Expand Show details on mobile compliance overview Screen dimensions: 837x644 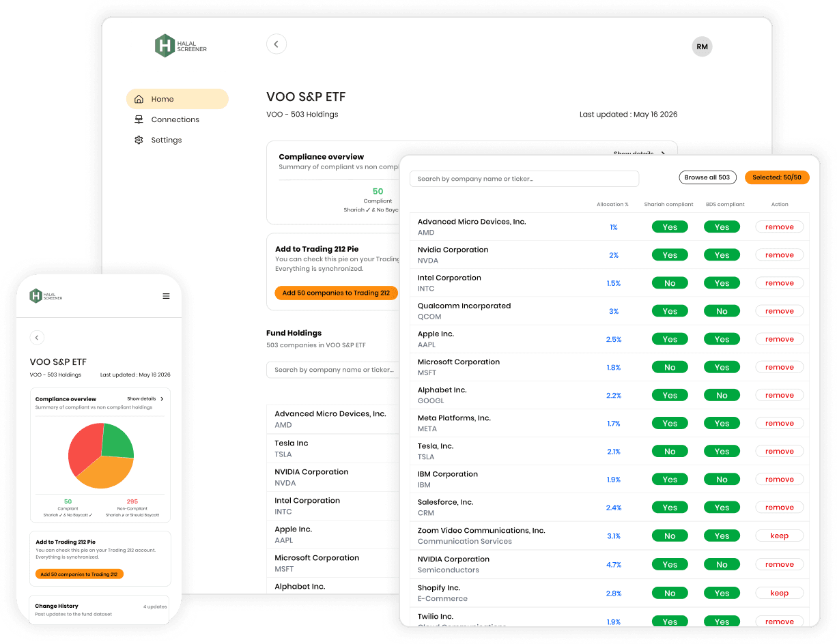click(145, 398)
